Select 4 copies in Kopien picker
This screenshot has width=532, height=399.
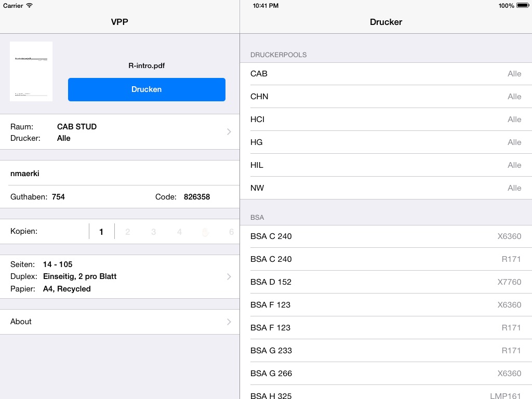(179, 232)
